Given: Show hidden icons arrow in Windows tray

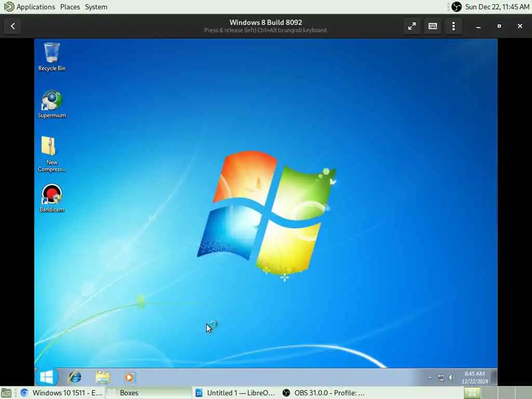Looking at the screenshot, I should pos(430,377).
